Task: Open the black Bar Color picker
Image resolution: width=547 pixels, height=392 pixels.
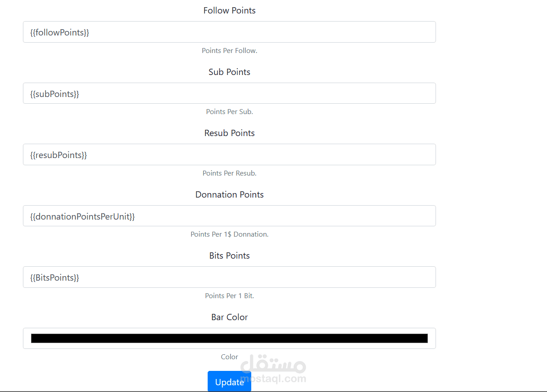Action: point(229,338)
